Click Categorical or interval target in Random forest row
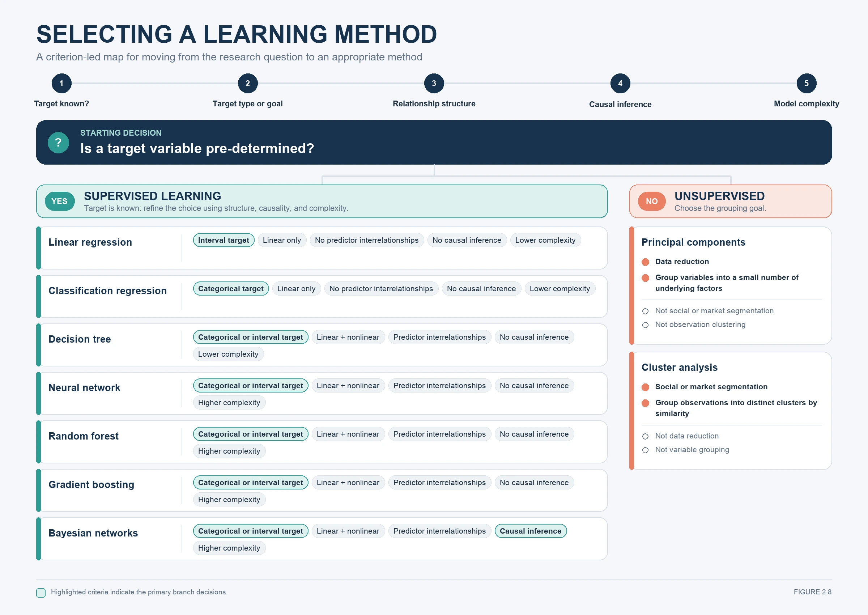This screenshot has width=868, height=615. 251,434
